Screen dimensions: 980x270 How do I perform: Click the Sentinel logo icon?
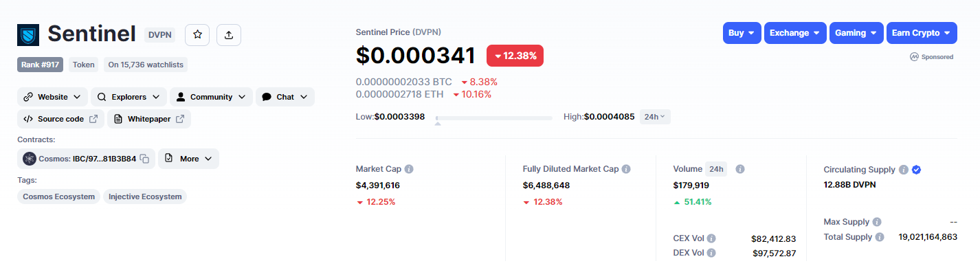point(28,34)
